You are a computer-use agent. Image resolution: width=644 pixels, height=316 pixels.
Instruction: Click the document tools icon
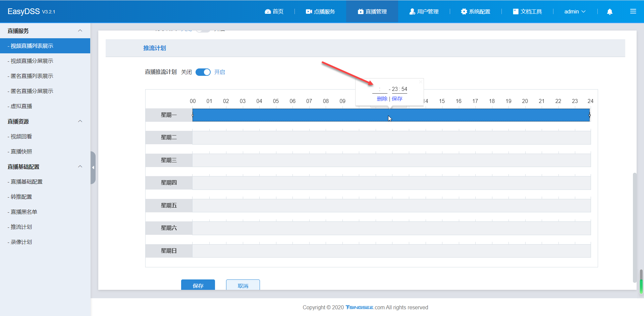(516, 11)
